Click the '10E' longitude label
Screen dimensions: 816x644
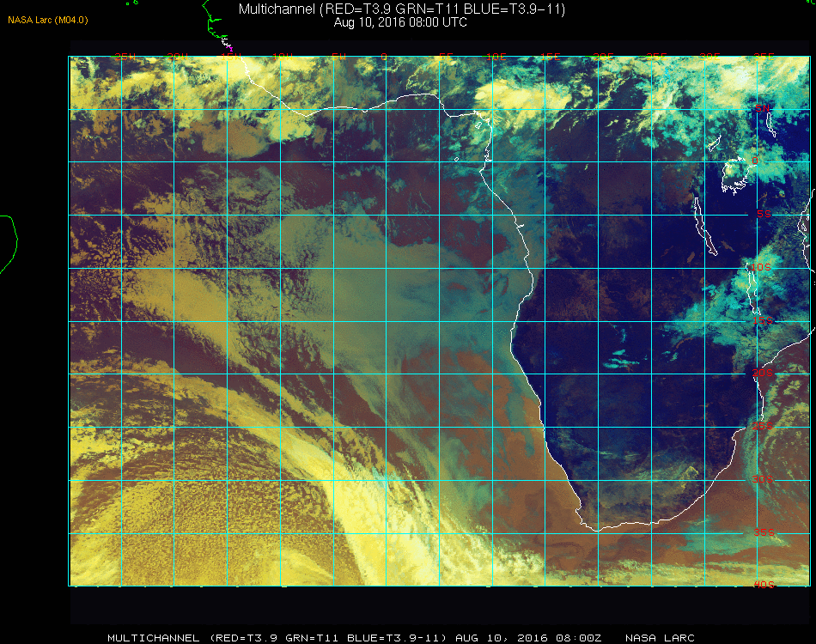tap(496, 57)
